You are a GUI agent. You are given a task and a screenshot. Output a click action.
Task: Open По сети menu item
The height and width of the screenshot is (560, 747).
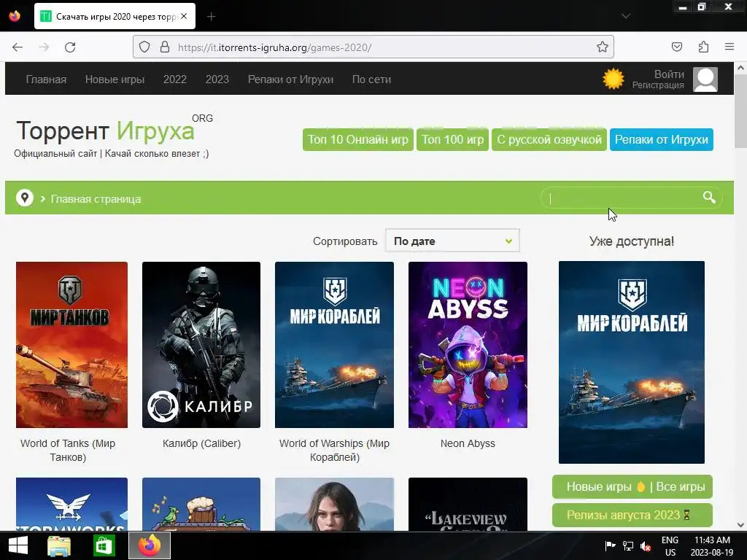point(371,79)
